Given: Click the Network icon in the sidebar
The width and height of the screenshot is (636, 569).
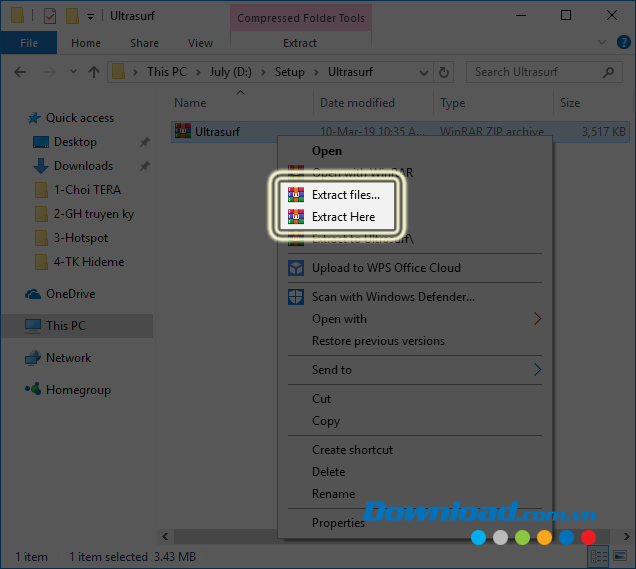Looking at the screenshot, I should pos(33,358).
